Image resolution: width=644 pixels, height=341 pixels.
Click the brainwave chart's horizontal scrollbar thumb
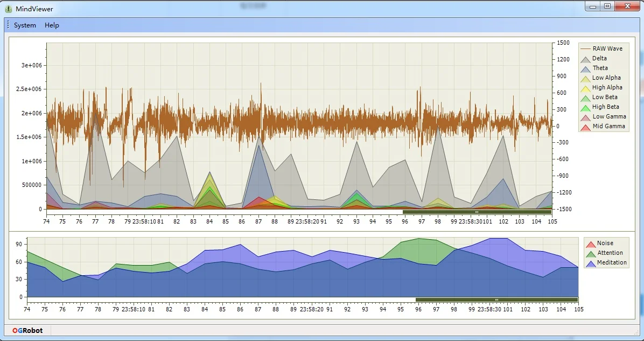click(477, 212)
